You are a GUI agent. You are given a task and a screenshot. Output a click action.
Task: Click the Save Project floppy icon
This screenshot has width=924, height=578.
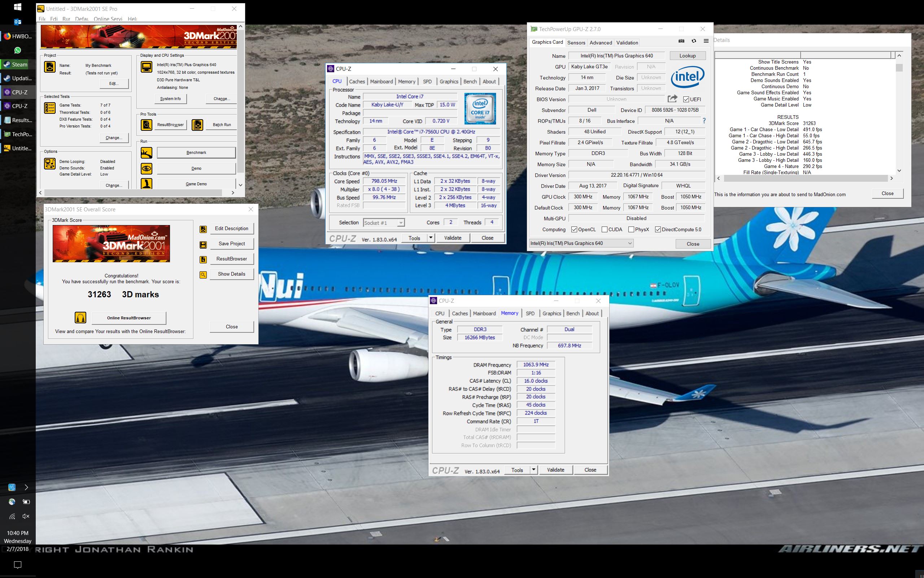coord(203,244)
